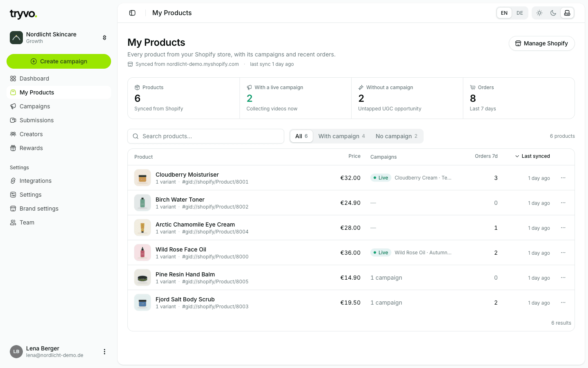Viewport: 588px width, 368px height.
Task: Click Pine Resin Hand Balm's 1 campaign
Action: click(386, 278)
